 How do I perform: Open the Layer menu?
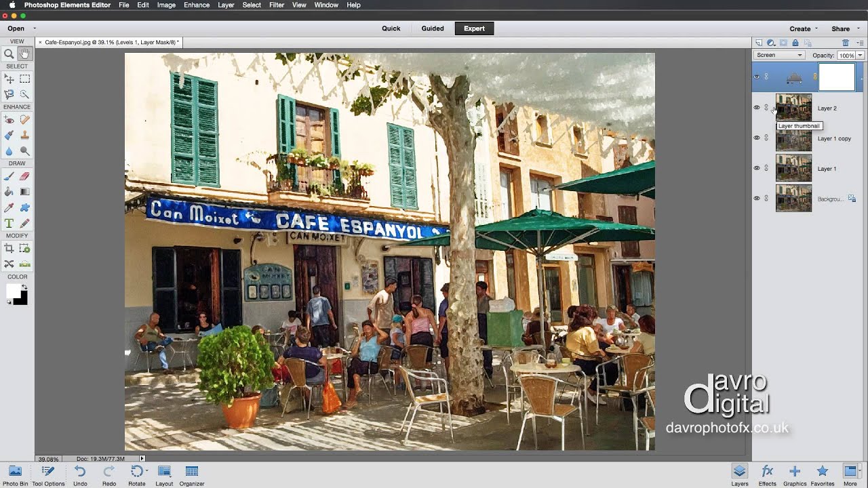point(226,5)
